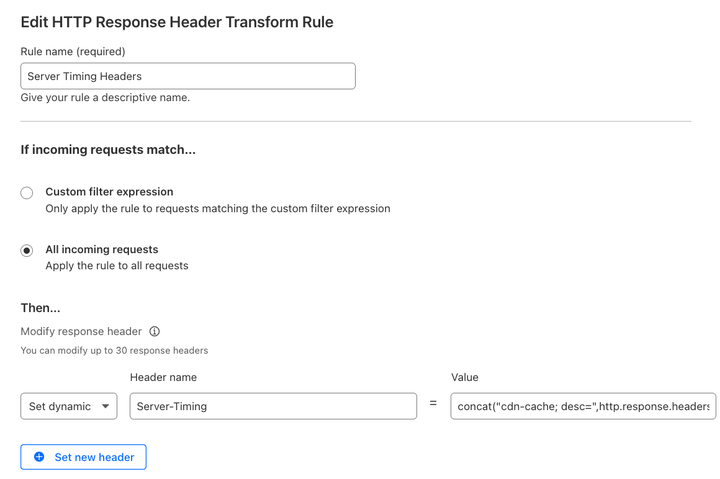Click the 'Then...' section heading
This screenshot has width=720, height=479.
tap(40, 308)
